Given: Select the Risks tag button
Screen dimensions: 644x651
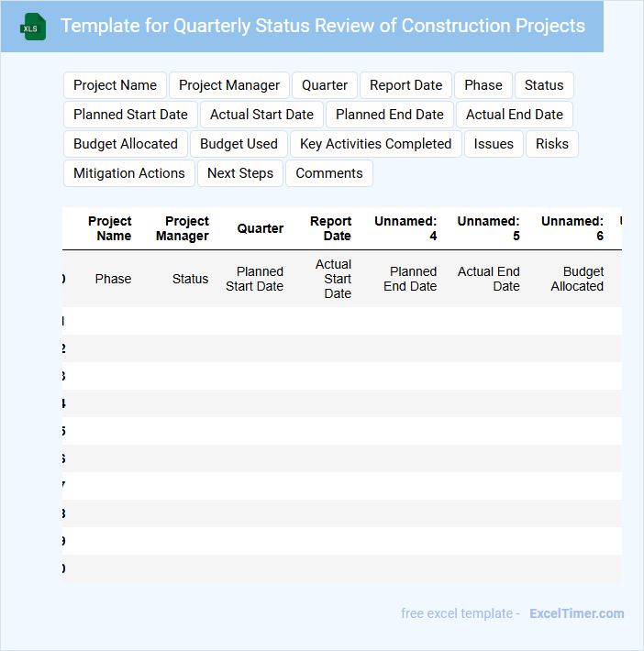Looking at the screenshot, I should 552,144.
